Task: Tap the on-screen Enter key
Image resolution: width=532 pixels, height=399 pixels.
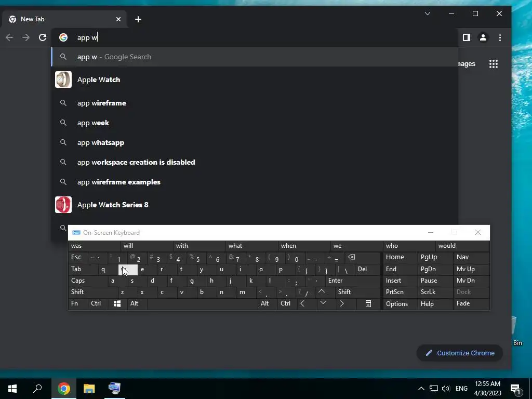Action: click(352, 281)
